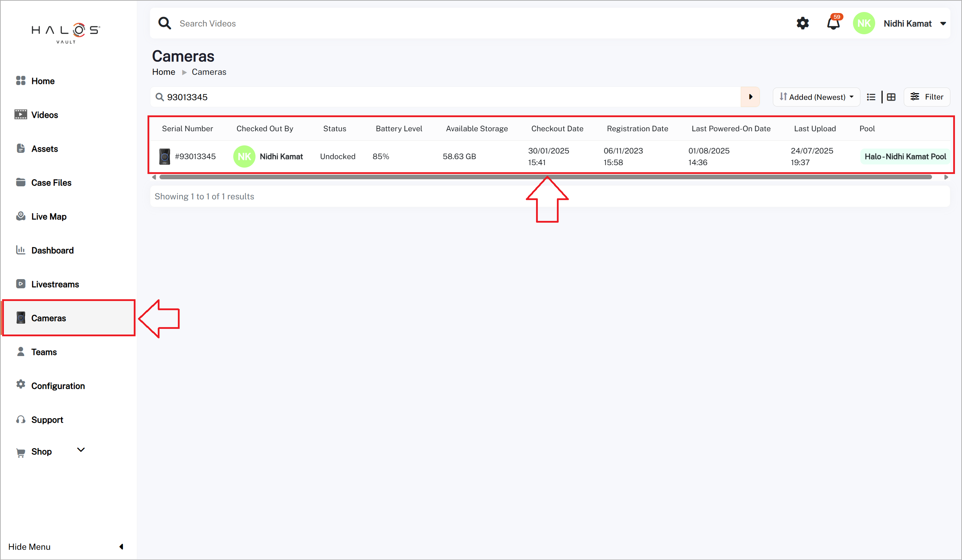Click the Shop cart icon
Image resolution: width=962 pixels, height=560 pixels.
(20, 453)
